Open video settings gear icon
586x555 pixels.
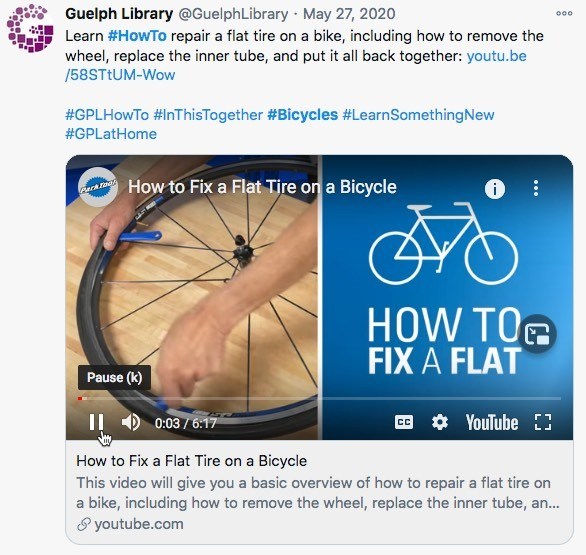pos(440,422)
